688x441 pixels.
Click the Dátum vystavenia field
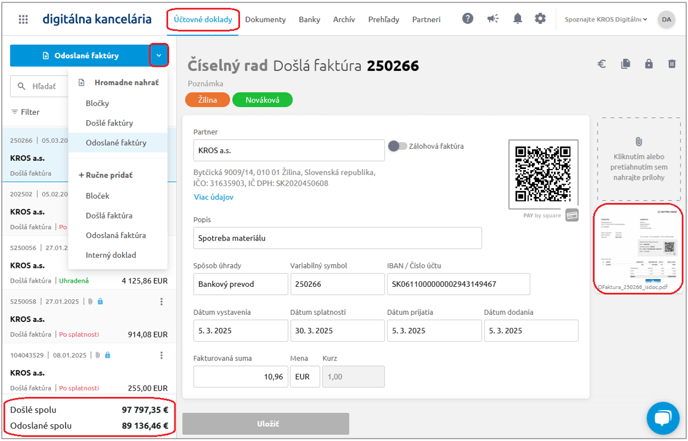click(240, 330)
